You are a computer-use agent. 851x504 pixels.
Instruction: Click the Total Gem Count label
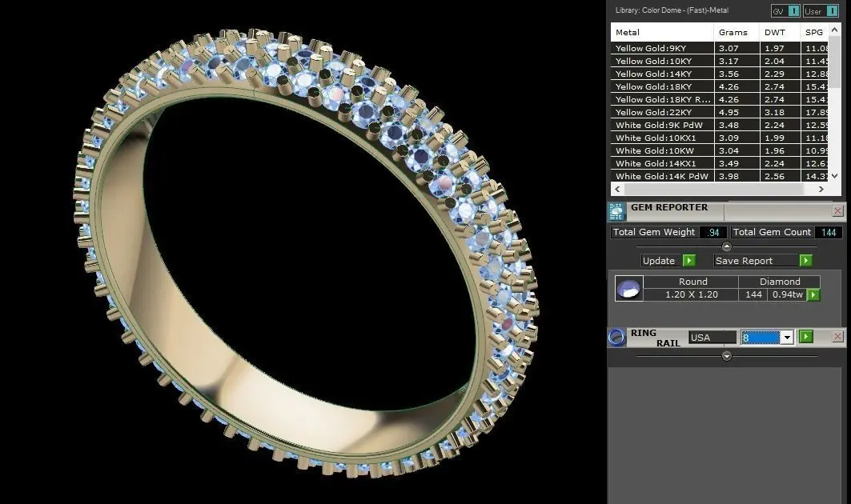pos(772,232)
